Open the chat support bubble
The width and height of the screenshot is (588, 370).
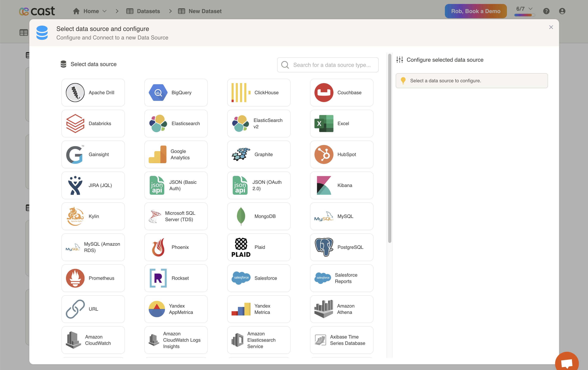point(567,363)
